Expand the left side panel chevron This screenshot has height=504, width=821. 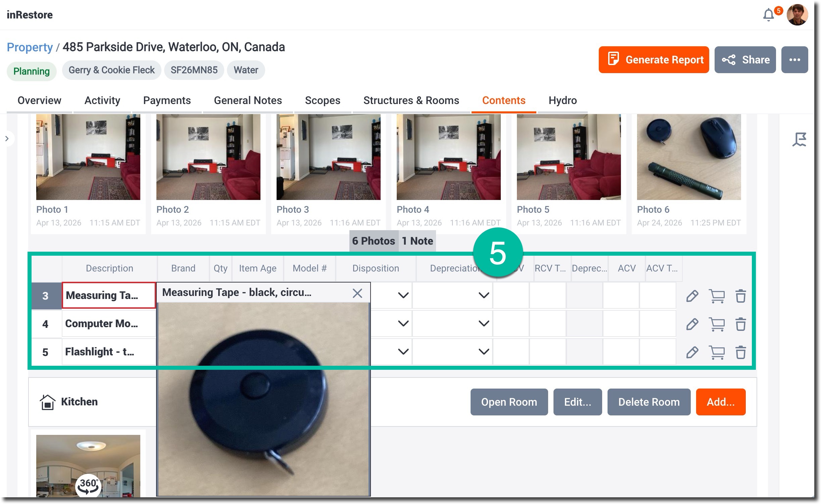pyautogui.click(x=7, y=139)
